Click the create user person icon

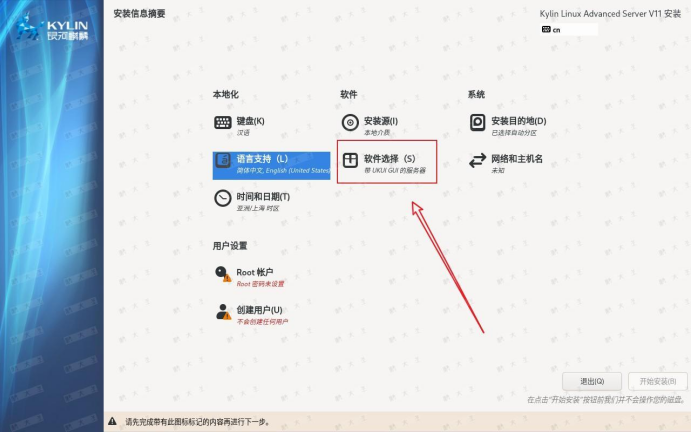[223, 312]
